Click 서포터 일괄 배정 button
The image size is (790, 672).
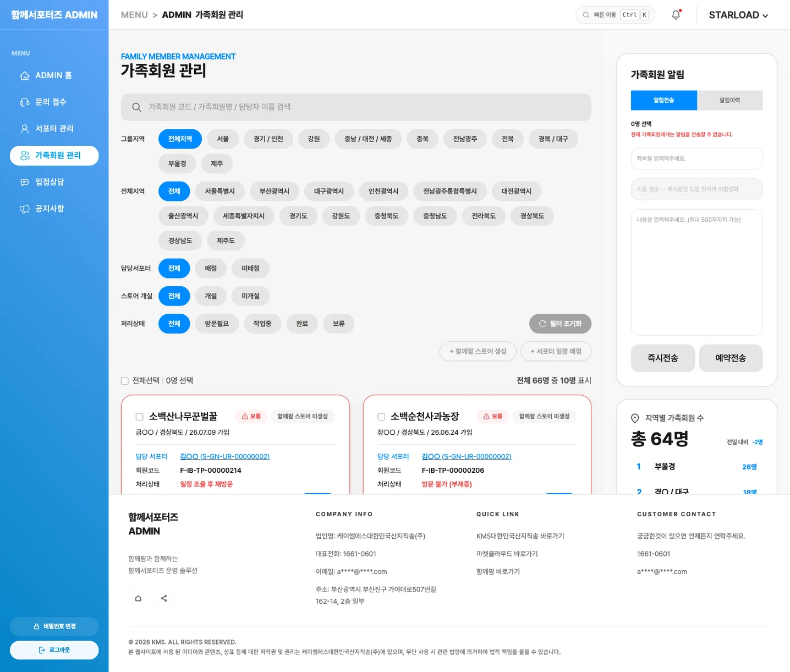click(556, 351)
